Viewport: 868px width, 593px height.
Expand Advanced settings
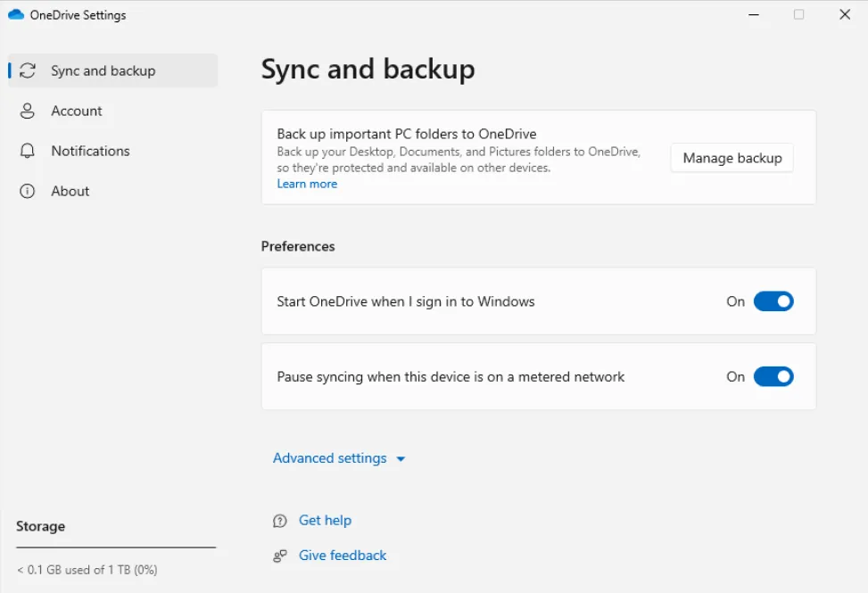(x=339, y=458)
